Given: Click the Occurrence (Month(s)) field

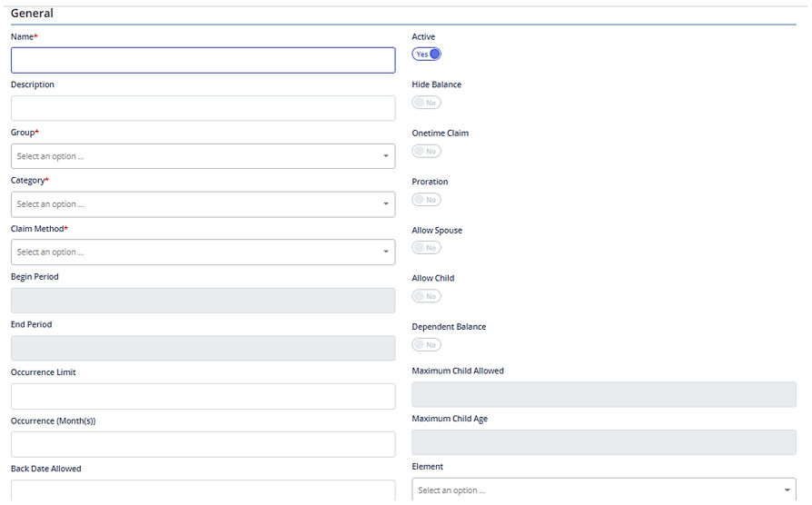Looking at the screenshot, I should (x=203, y=444).
